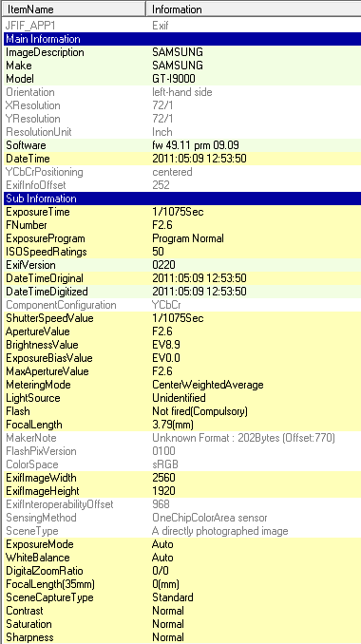This screenshot has height=644, width=361.
Task: Select the Sharpness row
Action: point(182,637)
